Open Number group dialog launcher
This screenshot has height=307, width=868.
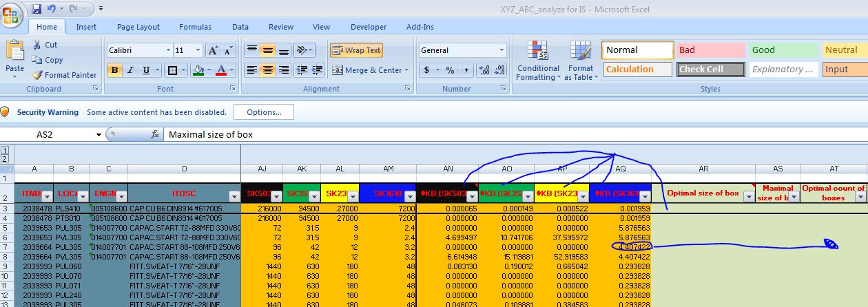(x=504, y=89)
